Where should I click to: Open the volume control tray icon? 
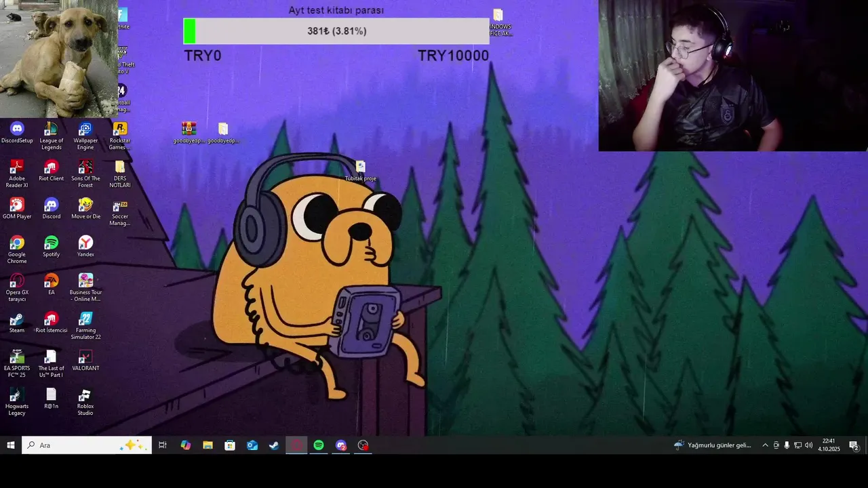808,445
